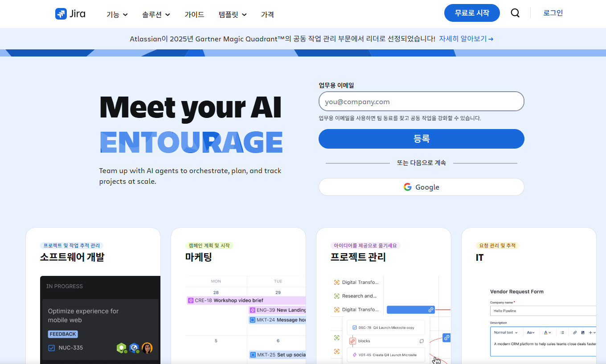Image resolution: width=606 pixels, height=364 pixels.
Task: Click the link icon in Description toolbar
Action: (575, 332)
